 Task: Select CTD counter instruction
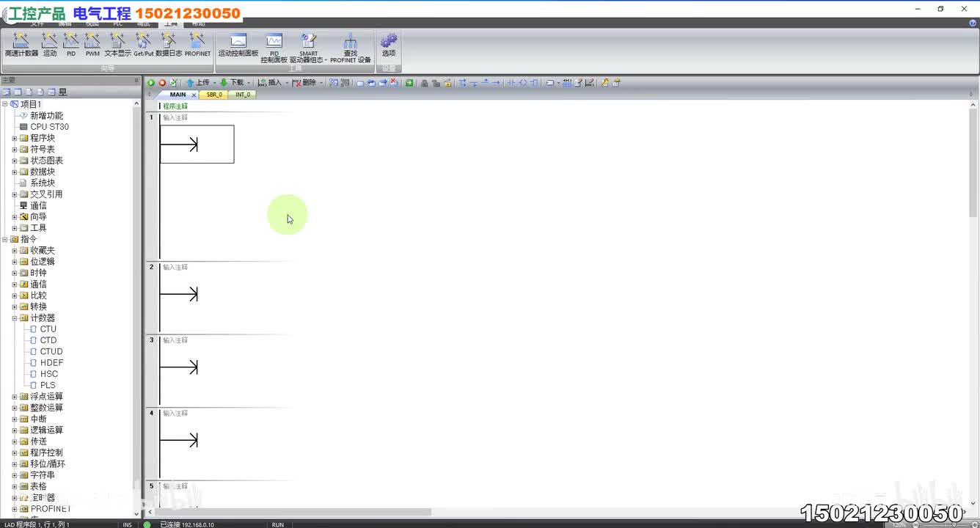click(x=48, y=340)
